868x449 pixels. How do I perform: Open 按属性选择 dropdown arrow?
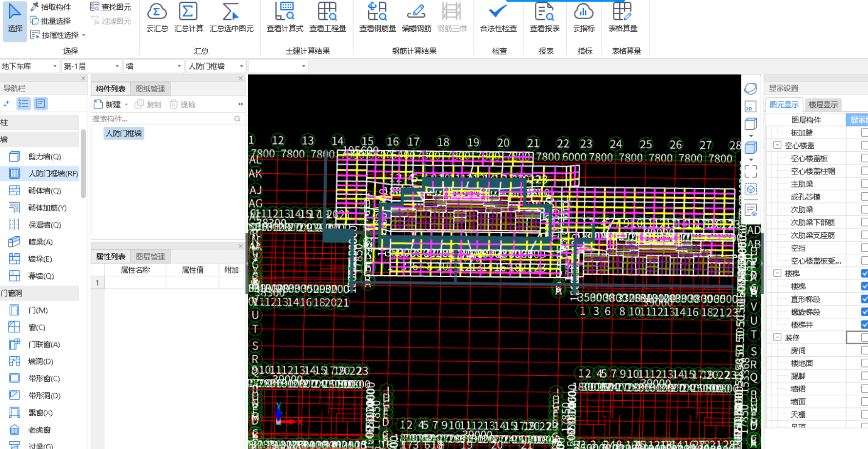click(x=84, y=35)
